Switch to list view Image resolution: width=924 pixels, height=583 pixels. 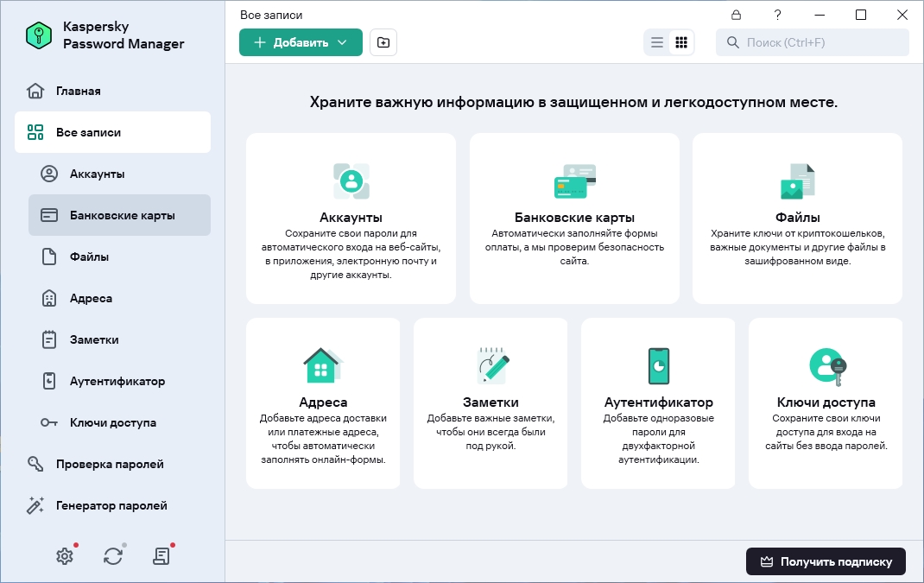[x=657, y=42]
